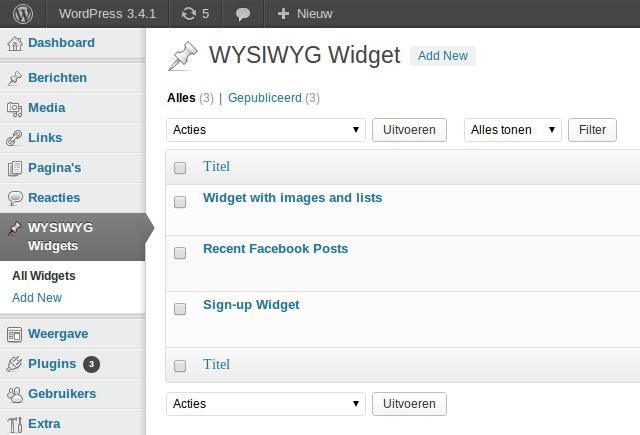This screenshot has width=640, height=435.
Task: Click Add New button beside page title
Action: 442,56
